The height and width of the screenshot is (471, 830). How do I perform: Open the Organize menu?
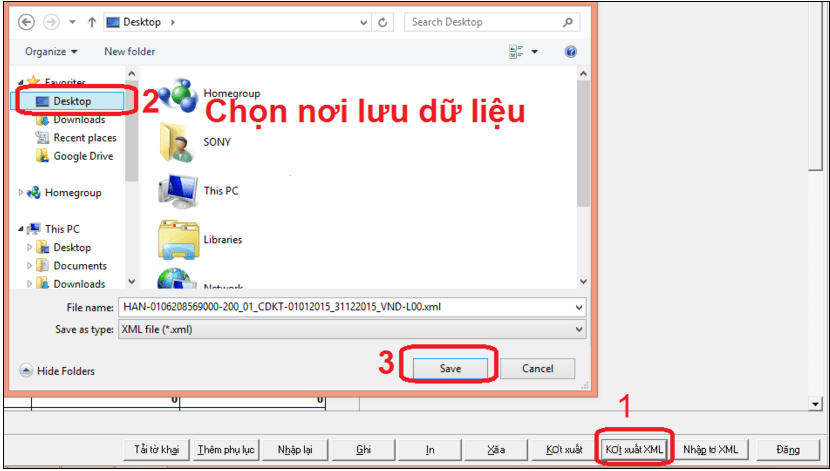(x=51, y=51)
